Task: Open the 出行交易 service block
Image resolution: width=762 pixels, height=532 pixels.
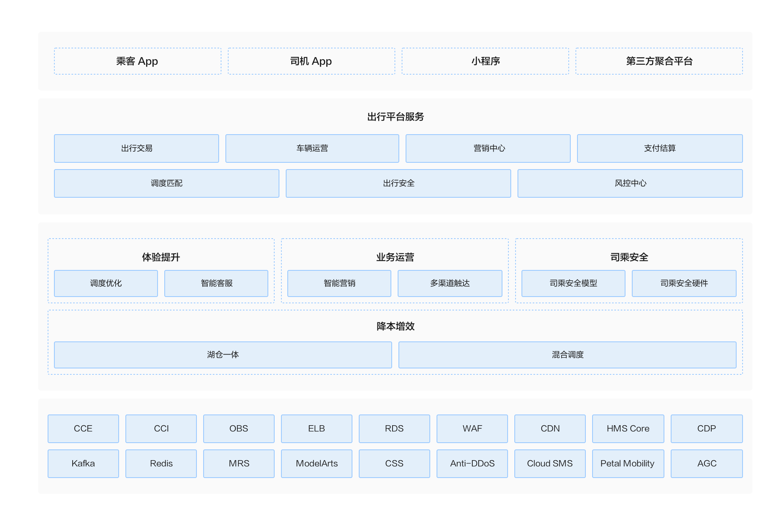Action: [137, 148]
